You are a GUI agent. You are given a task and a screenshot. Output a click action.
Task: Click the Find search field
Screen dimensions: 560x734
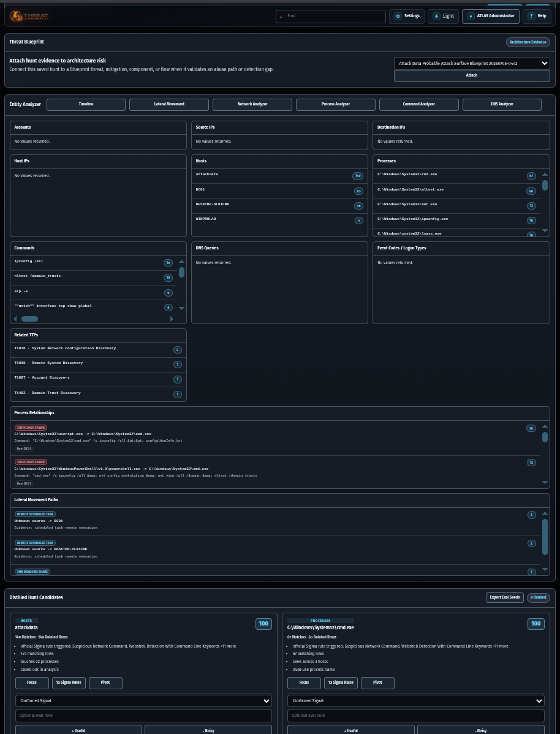coord(331,16)
